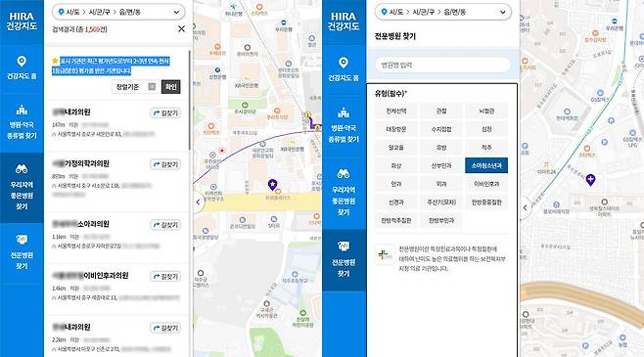Collapse the left panel with the arrow handle
This screenshot has height=357, width=644.
click(x=199, y=201)
